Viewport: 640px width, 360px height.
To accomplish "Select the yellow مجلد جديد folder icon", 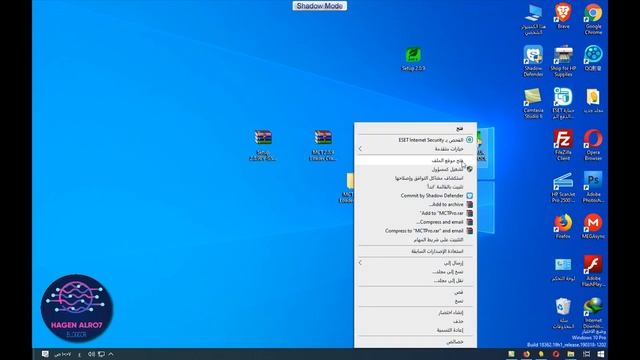I will [593, 100].
